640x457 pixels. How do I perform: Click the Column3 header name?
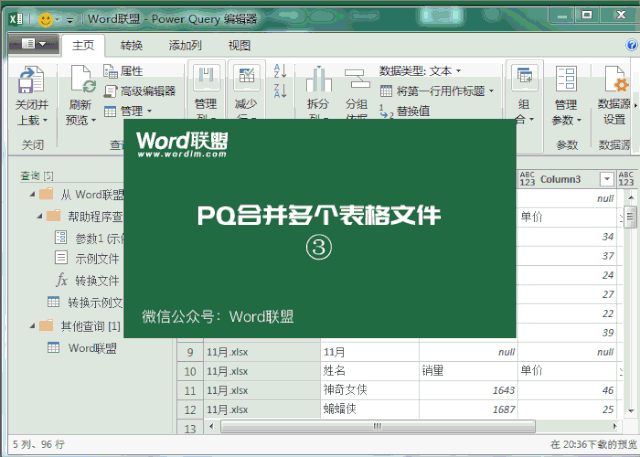560,179
